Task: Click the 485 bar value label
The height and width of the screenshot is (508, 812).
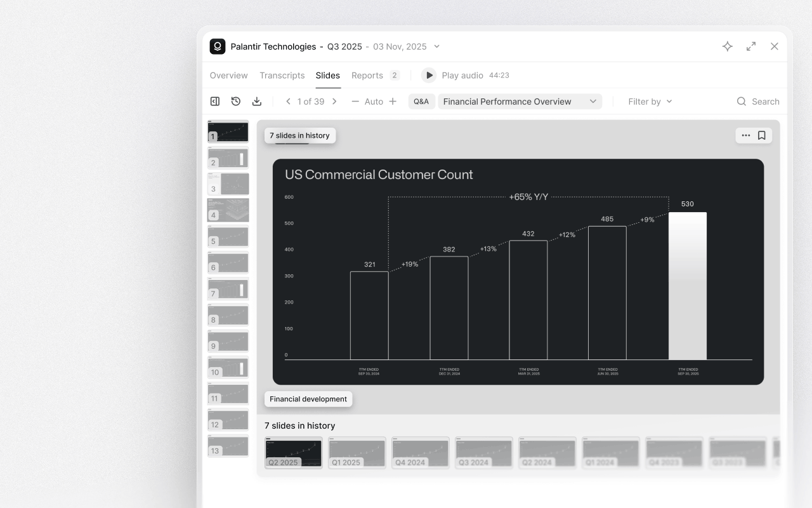Action: tap(607, 219)
